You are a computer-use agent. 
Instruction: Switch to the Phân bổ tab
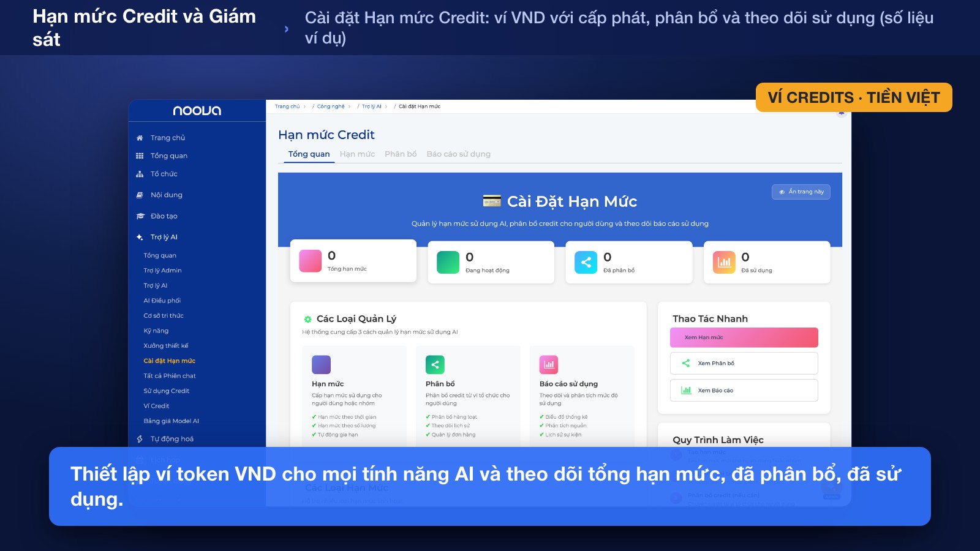coord(401,154)
